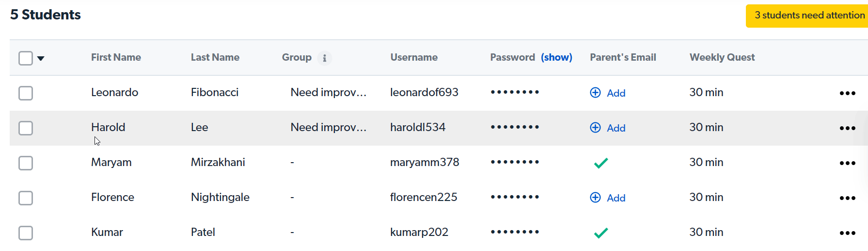Image resolution: width=868 pixels, height=251 pixels.
Task: Open more options for Leonardo Fibonacci
Action: [x=847, y=93]
